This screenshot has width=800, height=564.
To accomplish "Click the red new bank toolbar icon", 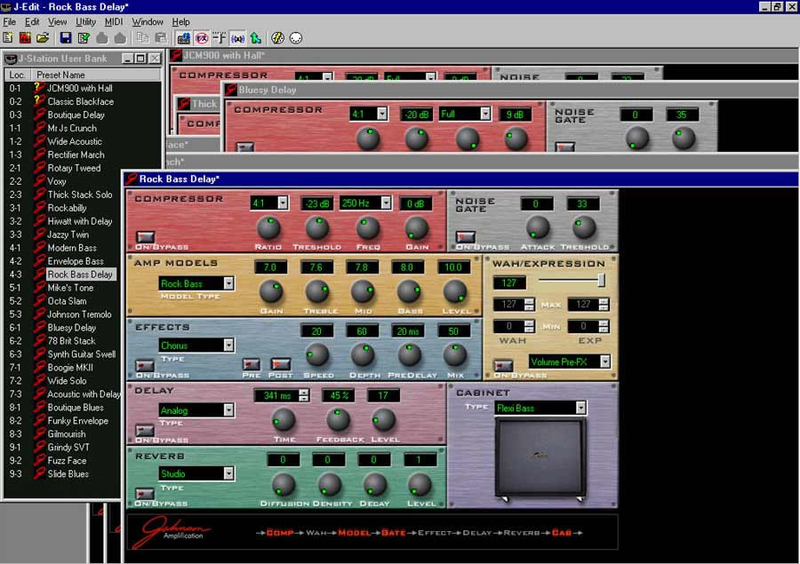I will (x=25, y=38).
